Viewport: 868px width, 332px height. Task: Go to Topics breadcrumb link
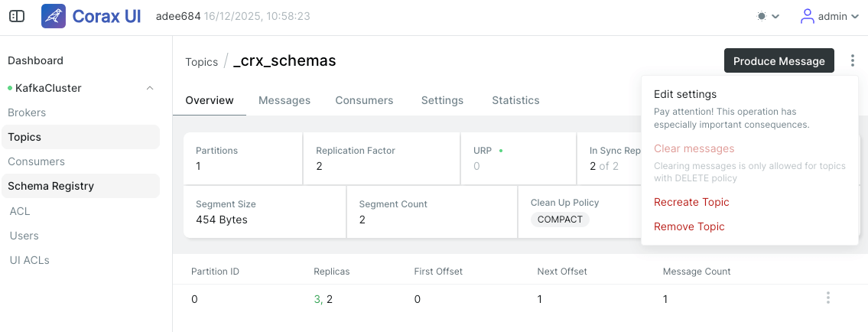coord(201,62)
